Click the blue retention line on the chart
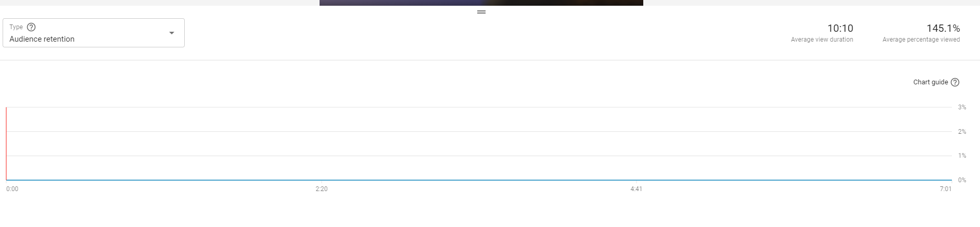The width and height of the screenshot is (980, 227). [x=479, y=180]
